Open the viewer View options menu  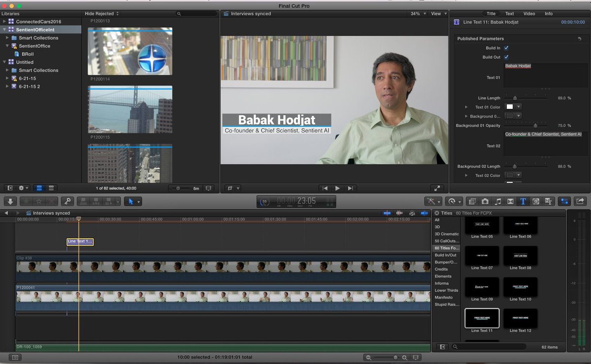point(439,14)
